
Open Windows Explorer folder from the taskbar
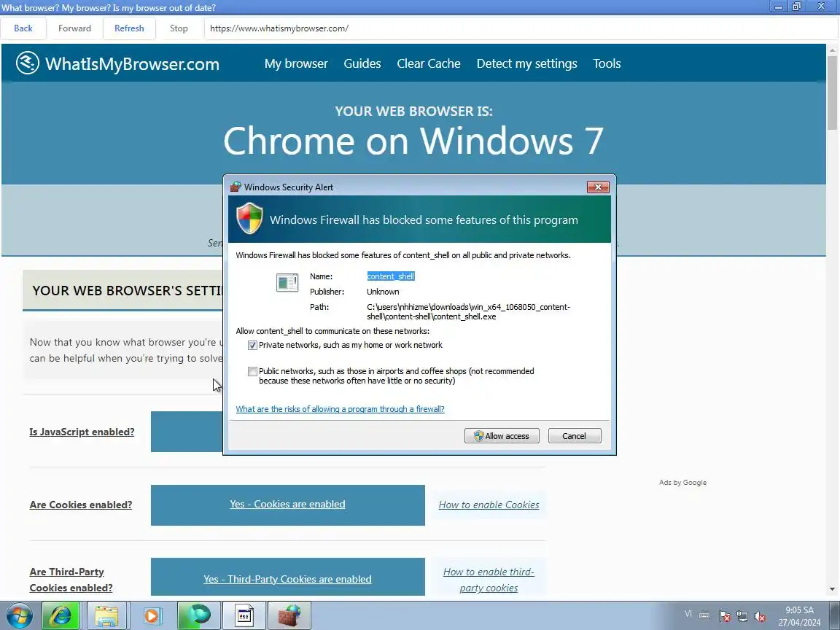[106, 615]
